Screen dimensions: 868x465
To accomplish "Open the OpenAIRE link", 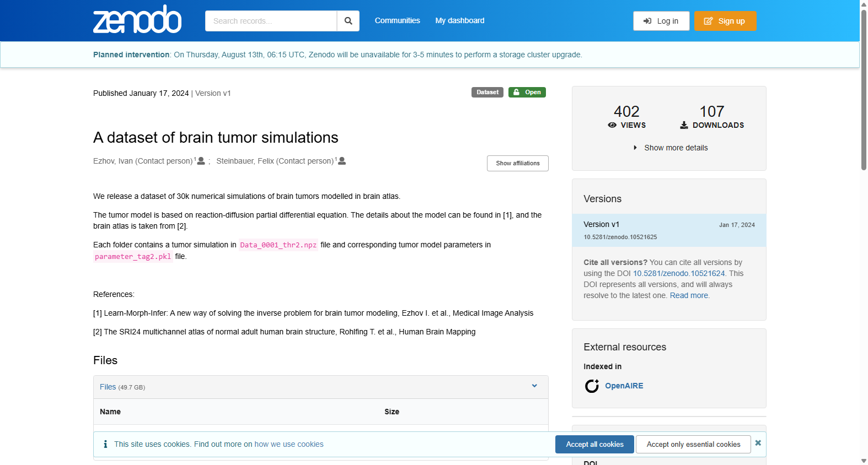I will pyautogui.click(x=624, y=386).
